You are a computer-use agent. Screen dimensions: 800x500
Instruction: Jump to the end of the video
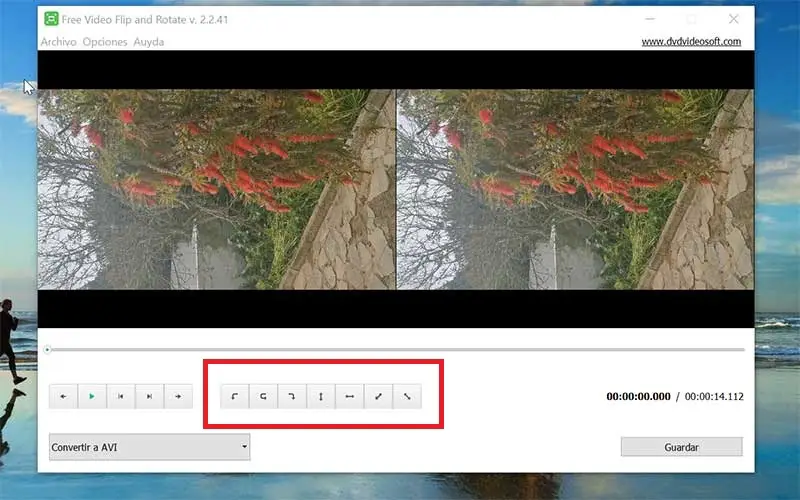tap(149, 396)
